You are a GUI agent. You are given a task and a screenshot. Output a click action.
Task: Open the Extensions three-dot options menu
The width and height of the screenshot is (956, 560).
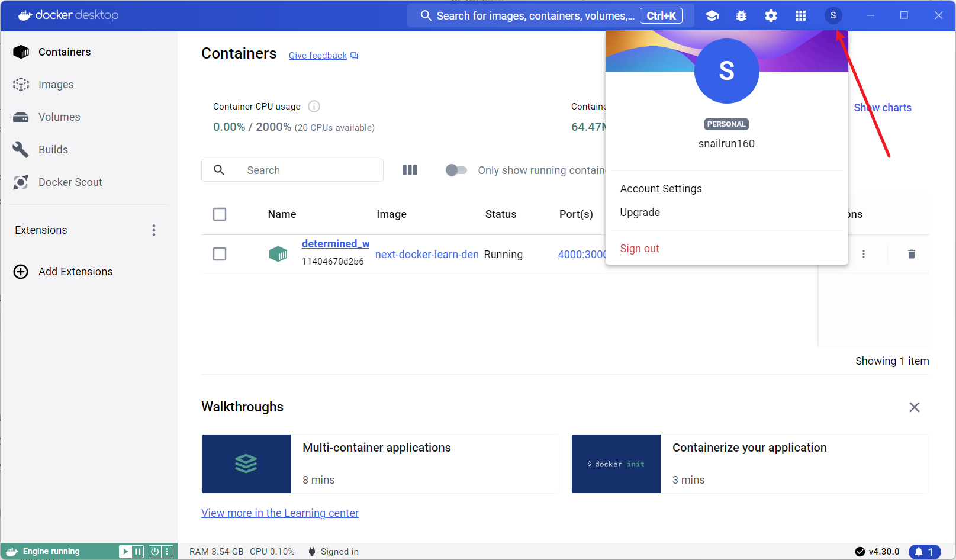click(154, 230)
